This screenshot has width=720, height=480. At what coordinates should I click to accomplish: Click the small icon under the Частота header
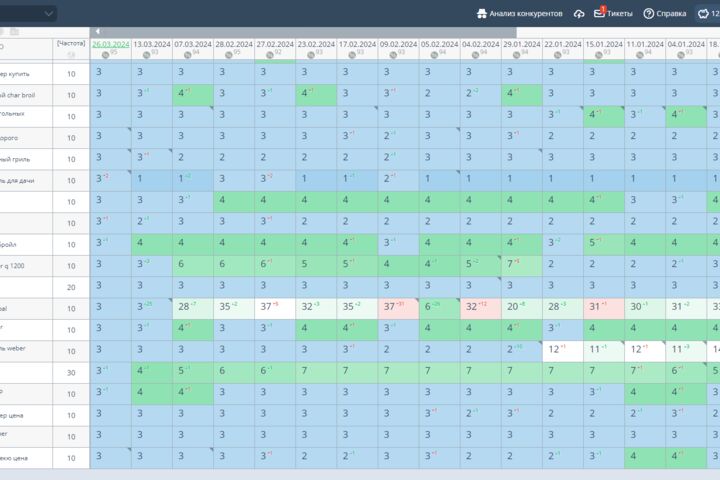pyautogui.click(x=71, y=55)
